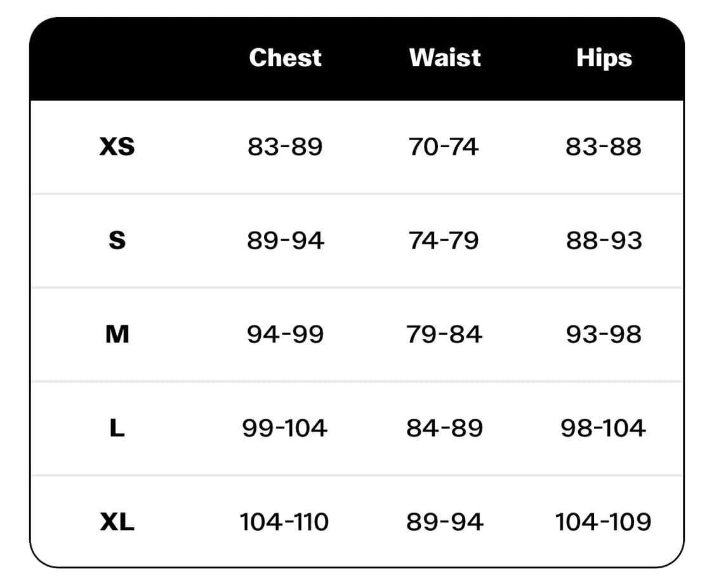The width and height of the screenshot is (714, 588).
Task: Click the Chest column header
Action: pyautogui.click(x=285, y=58)
